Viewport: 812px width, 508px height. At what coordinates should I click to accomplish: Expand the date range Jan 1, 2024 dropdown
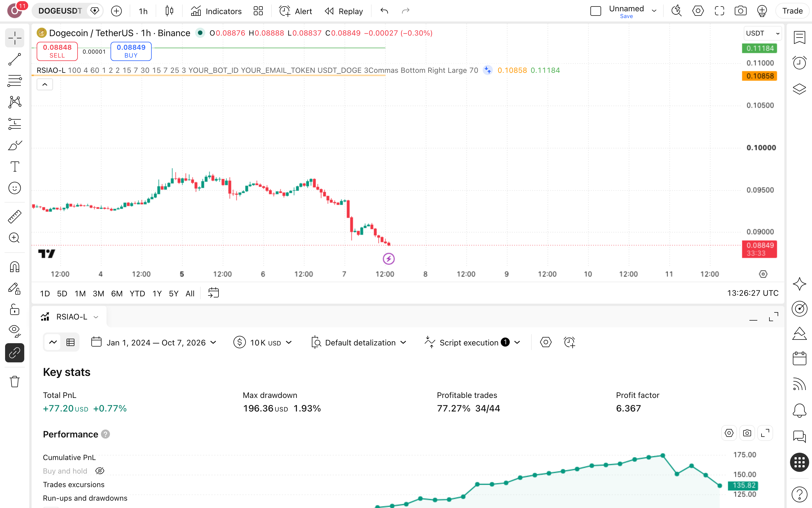click(x=154, y=343)
